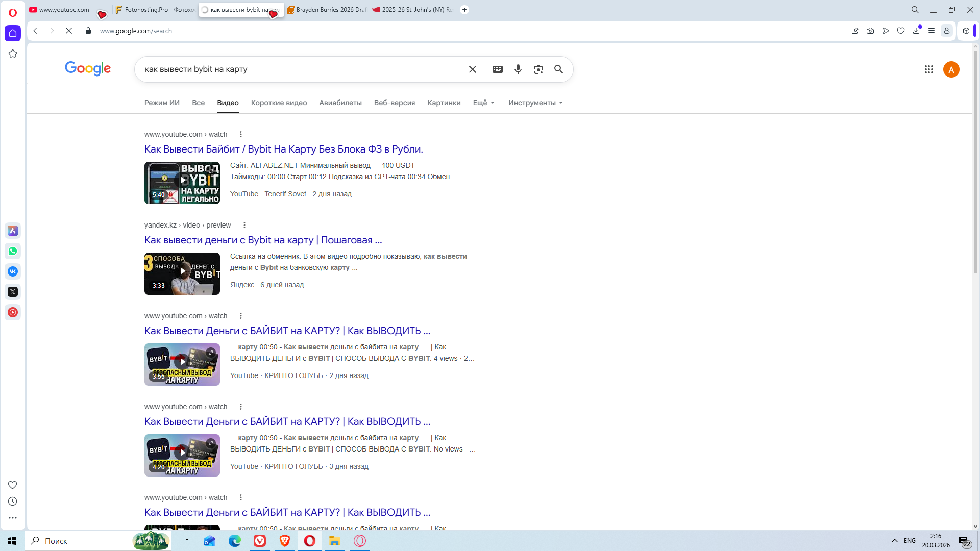Open Opera snapshot camera icon in address bar
This screenshot has width=980, height=551.
coord(870,31)
